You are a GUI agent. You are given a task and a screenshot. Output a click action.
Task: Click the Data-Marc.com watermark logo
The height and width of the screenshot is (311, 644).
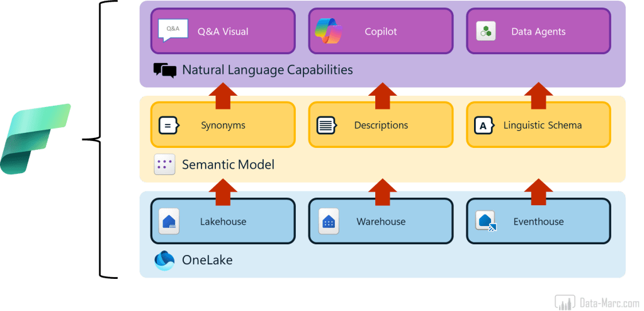click(x=597, y=301)
